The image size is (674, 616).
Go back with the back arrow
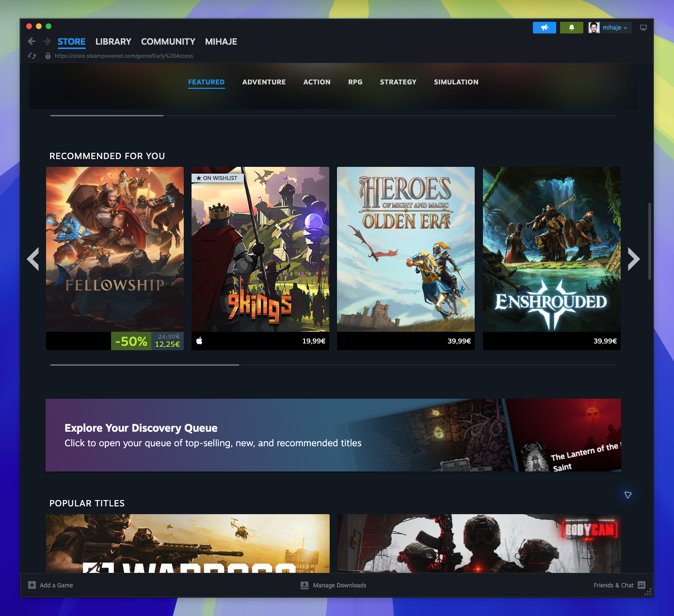[32, 41]
